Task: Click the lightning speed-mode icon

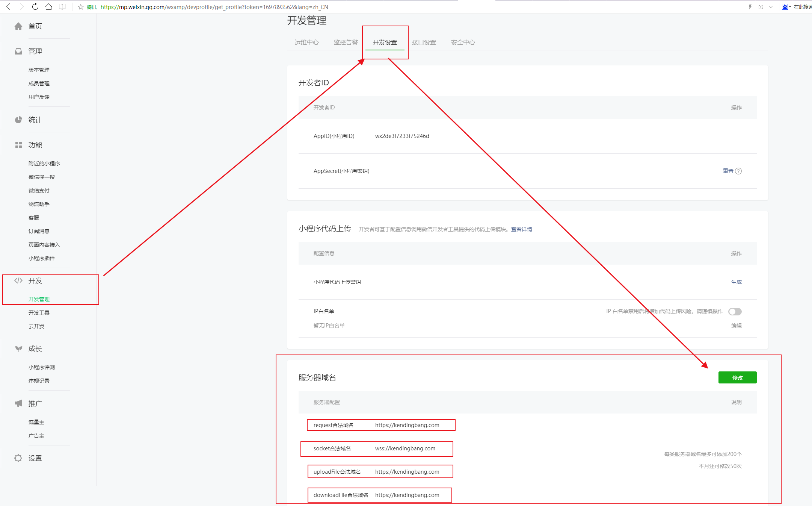Action: [x=750, y=7]
